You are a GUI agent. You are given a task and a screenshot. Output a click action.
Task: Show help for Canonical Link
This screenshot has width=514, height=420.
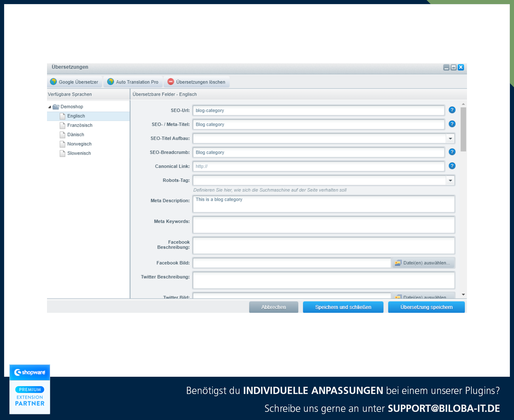(452, 166)
